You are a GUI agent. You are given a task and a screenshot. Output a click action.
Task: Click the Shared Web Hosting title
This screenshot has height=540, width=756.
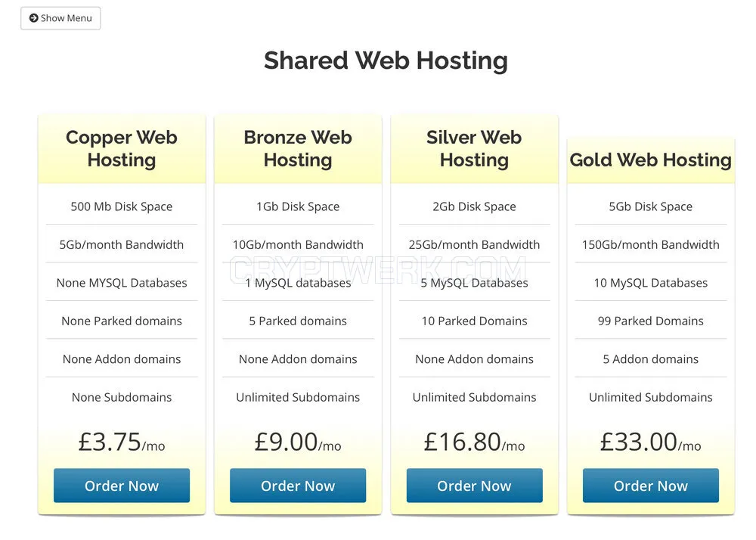tap(386, 61)
